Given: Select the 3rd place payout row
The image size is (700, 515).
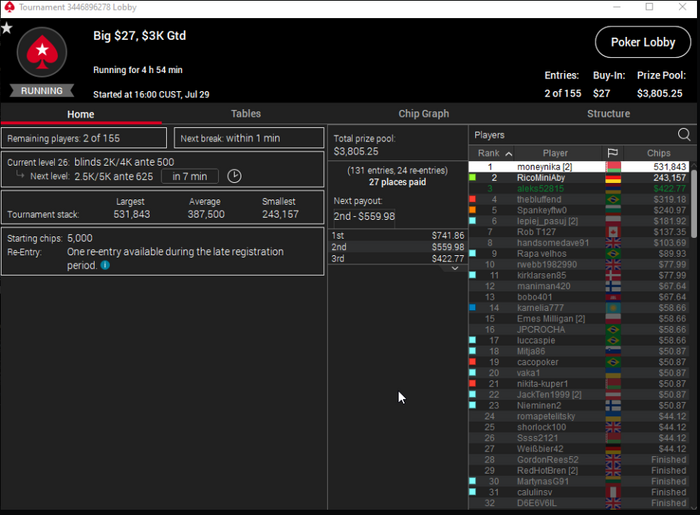Looking at the screenshot, I should coord(397,258).
